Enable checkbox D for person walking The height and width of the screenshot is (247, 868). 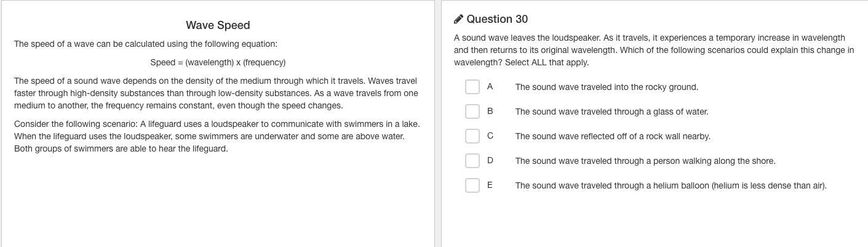(472, 161)
